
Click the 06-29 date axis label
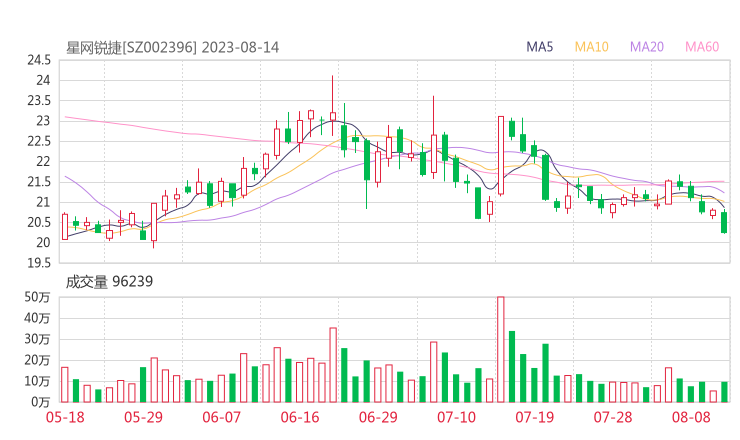click(378, 417)
